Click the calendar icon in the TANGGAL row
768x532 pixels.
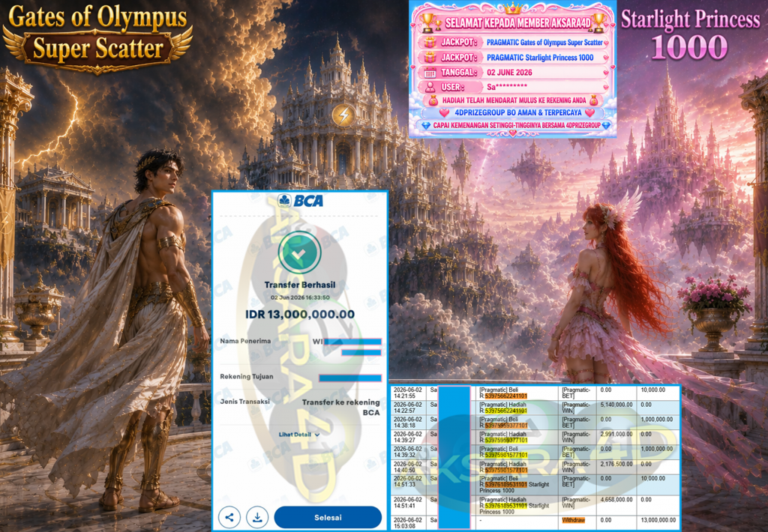pyautogui.click(x=430, y=73)
